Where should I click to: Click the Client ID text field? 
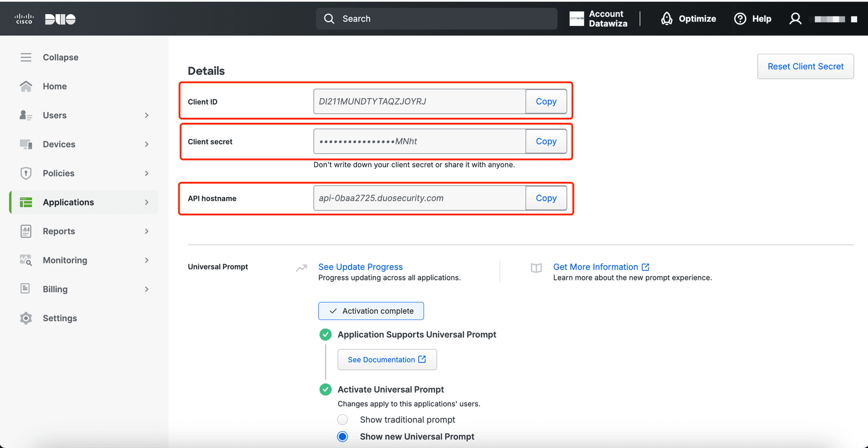tap(419, 101)
